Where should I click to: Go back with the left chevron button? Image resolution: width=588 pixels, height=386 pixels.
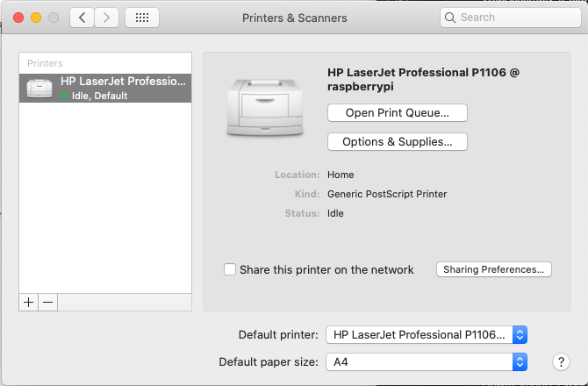[82, 18]
